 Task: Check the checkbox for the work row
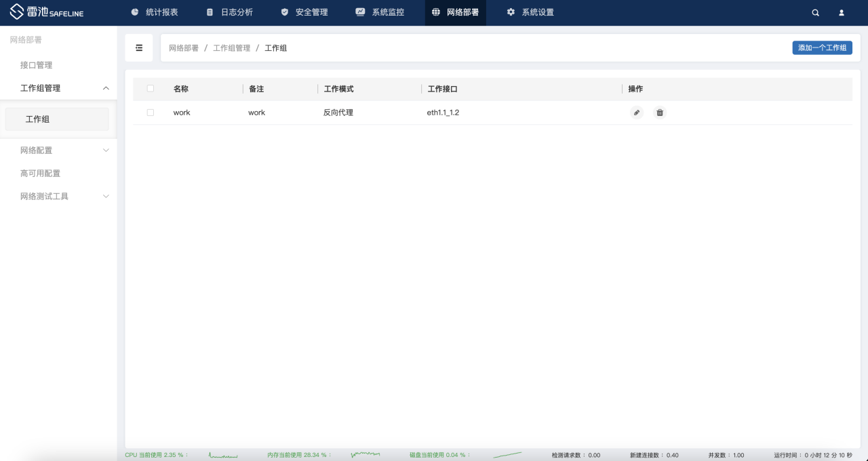coord(151,113)
